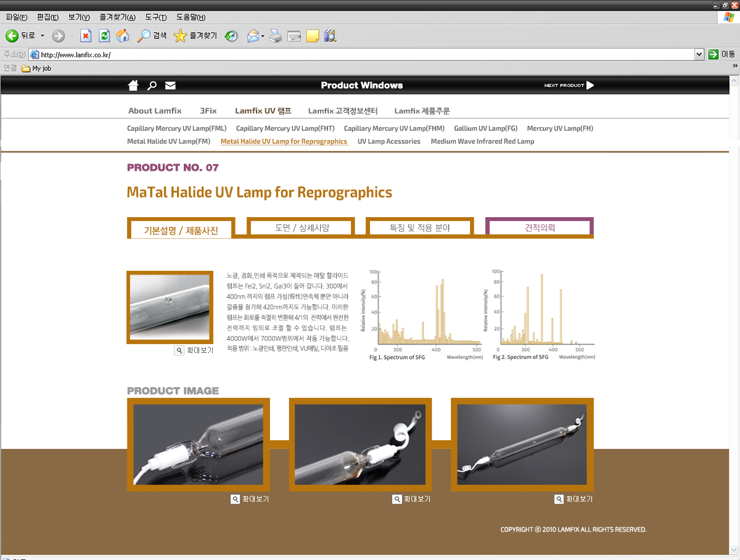Viewport: 740px width, 560px height.
Task: Go to browser Home page icon
Action: point(123,36)
